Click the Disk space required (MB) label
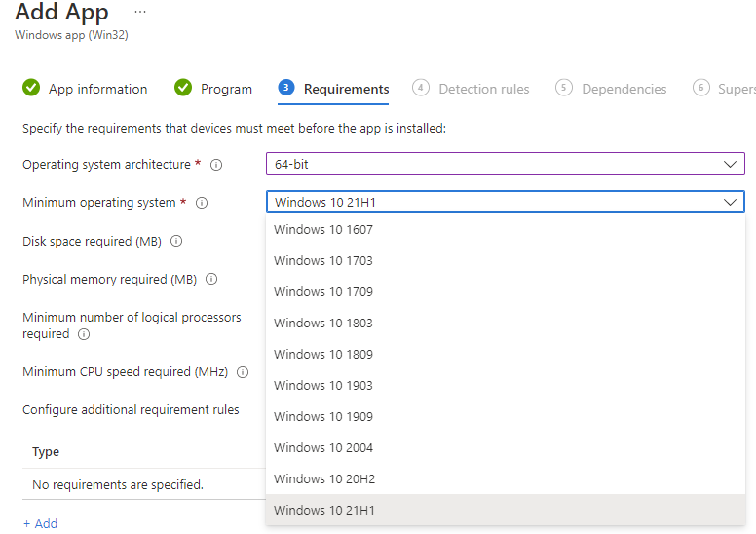Image resolution: width=756 pixels, height=534 pixels. coord(93,242)
